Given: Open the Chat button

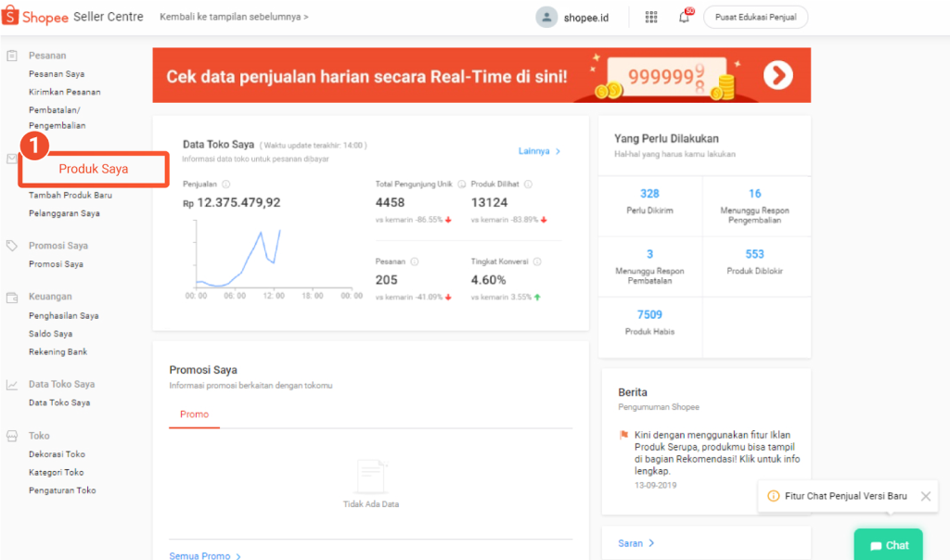Looking at the screenshot, I should pos(888,545).
